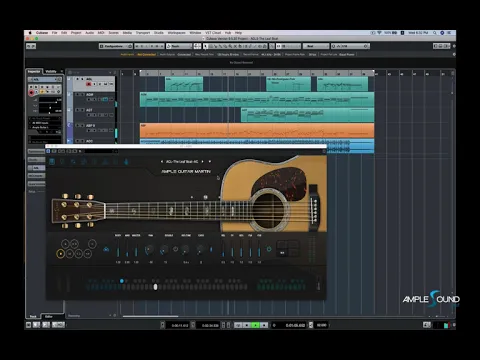Open the 1/16 quantize preset dropdown
The width and height of the screenshot is (480, 360).
[x=350, y=46]
